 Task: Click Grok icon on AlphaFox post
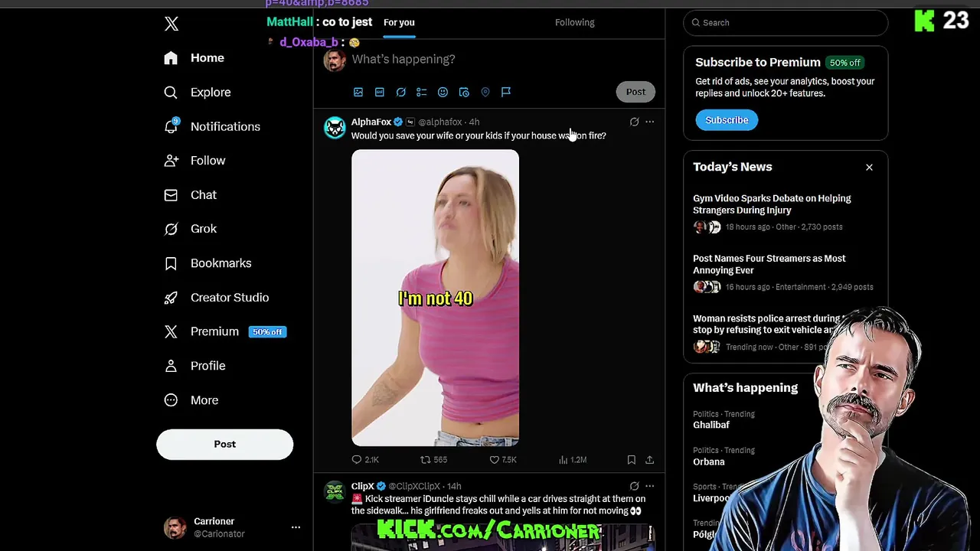pyautogui.click(x=634, y=122)
